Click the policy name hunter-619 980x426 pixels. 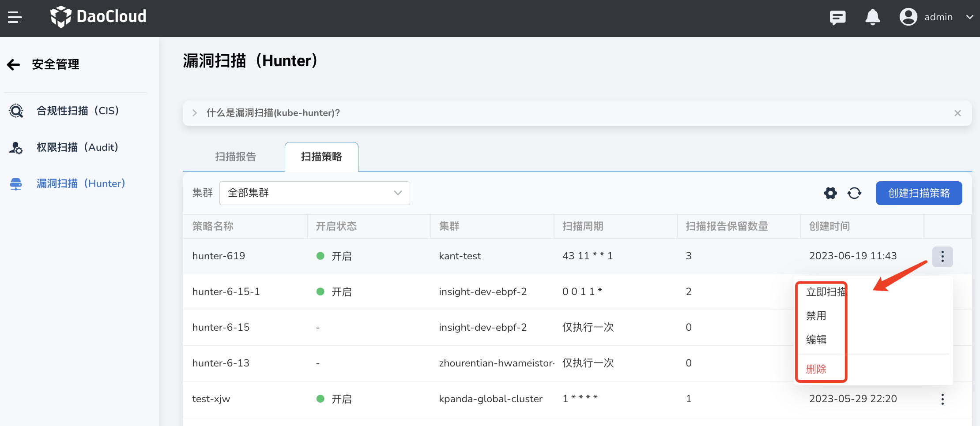pos(219,256)
